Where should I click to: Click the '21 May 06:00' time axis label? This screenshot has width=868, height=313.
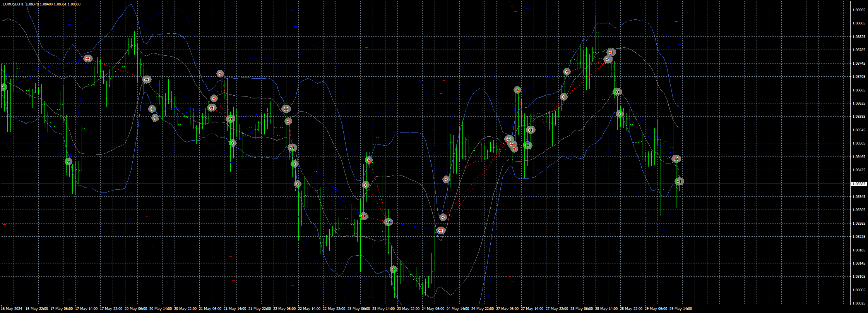click(x=210, y=309)
